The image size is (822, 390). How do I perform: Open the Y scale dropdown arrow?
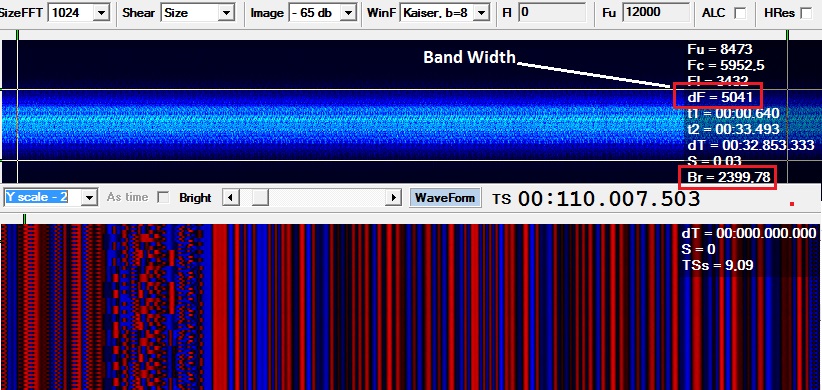point(90,198)
